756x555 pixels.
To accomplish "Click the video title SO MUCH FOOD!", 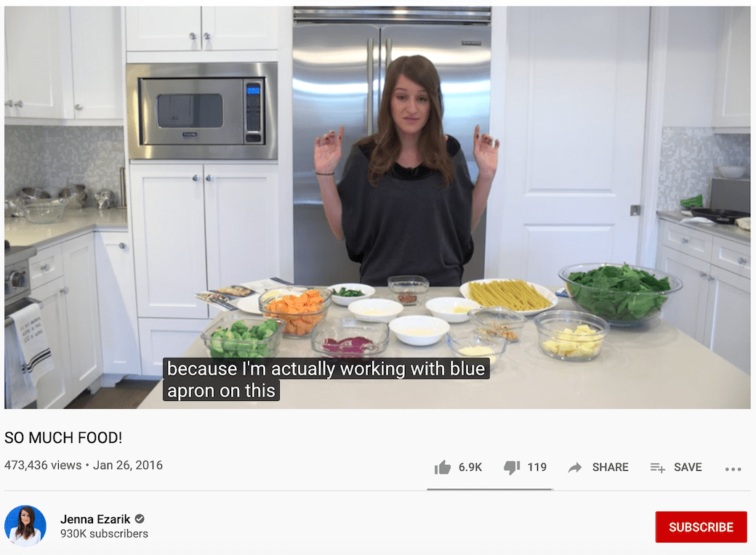I will pyautogui.click(x=63, y=437).
